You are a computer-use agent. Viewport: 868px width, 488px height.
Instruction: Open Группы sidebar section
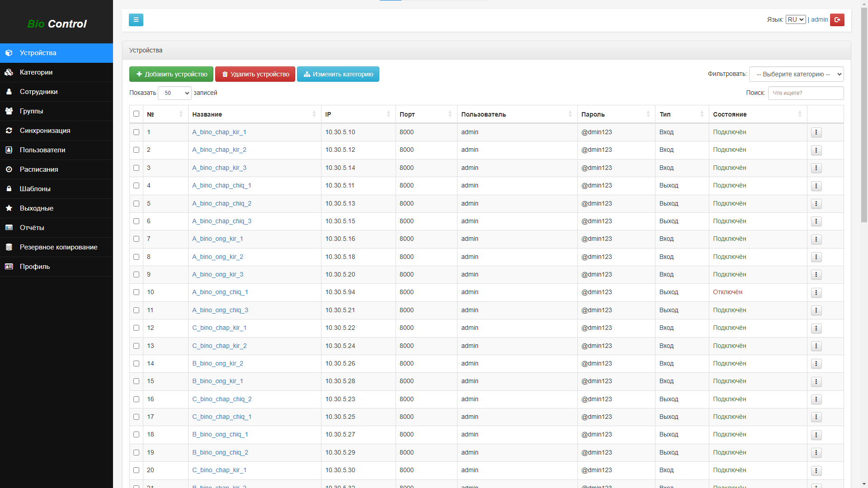click(57, 111)
